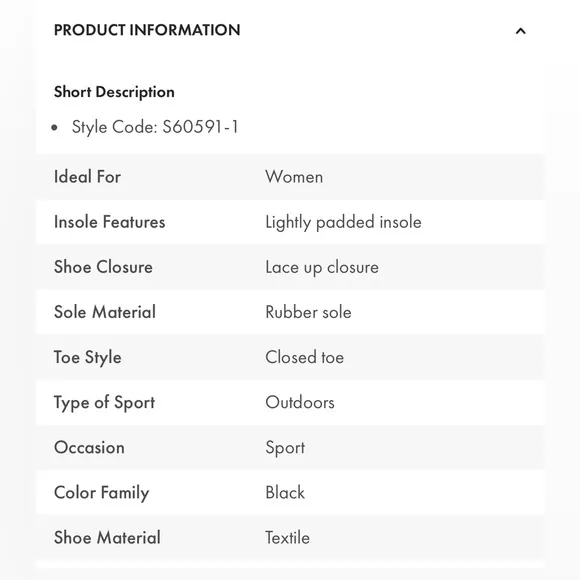Click the Textile shoe material value
The height and width of the screenshot is (580, 580).
[287, 538]
